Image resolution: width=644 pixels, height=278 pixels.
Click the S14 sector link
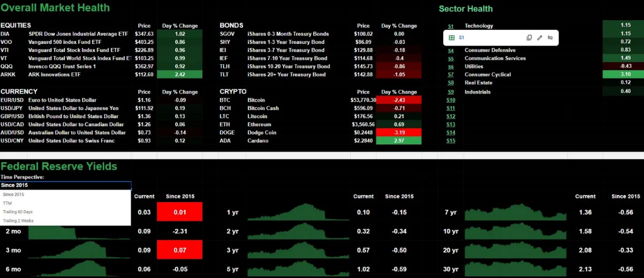451,133
